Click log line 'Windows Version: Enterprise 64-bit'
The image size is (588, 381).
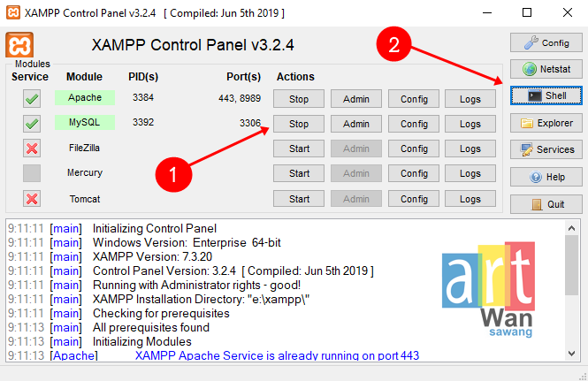click(187, 242)
